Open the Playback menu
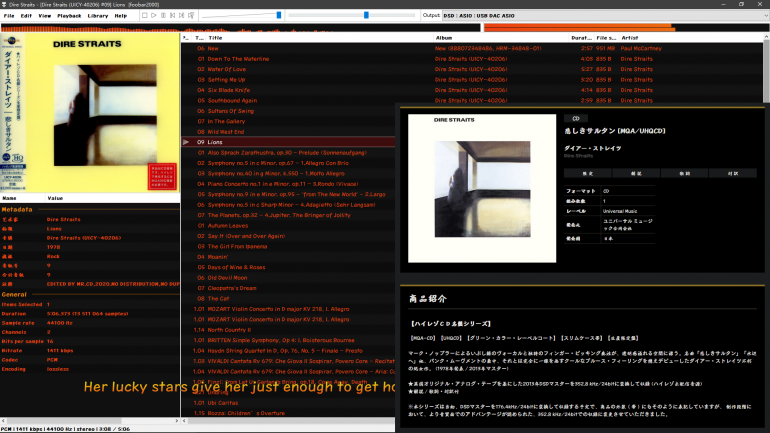This screenshot has height=433, width=770. coord(69,16)
